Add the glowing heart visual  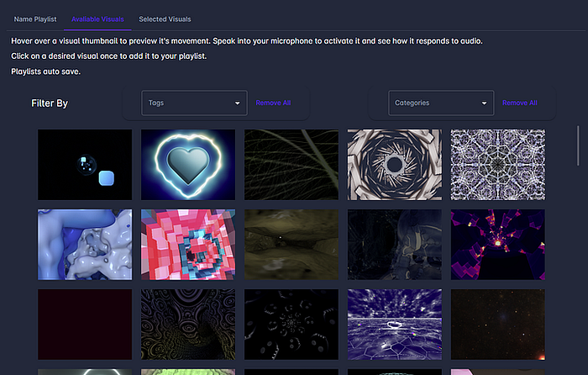click(x=188, y=165)
